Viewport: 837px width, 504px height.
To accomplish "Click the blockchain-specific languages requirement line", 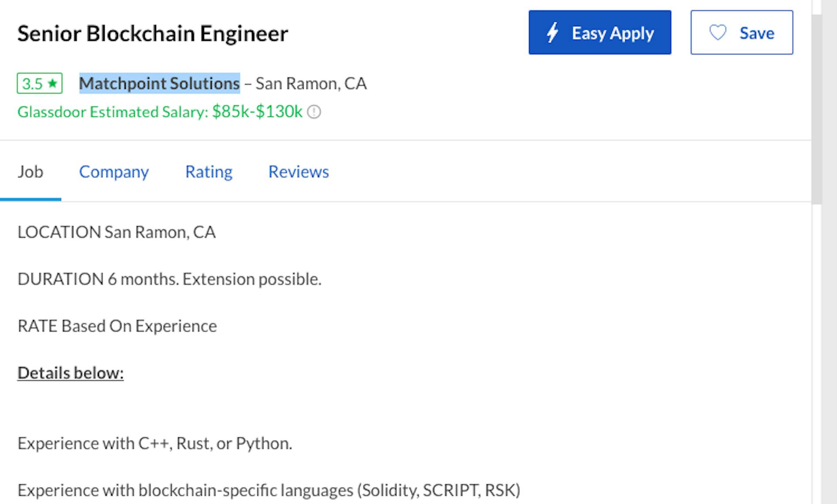I will tap(269, 490).
